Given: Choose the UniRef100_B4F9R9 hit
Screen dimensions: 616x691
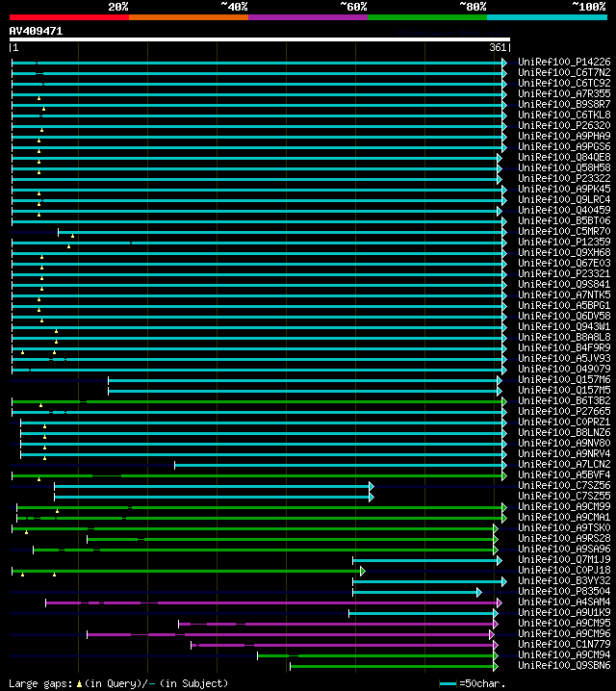Looking at the screenshot, I should coord(564,347).
